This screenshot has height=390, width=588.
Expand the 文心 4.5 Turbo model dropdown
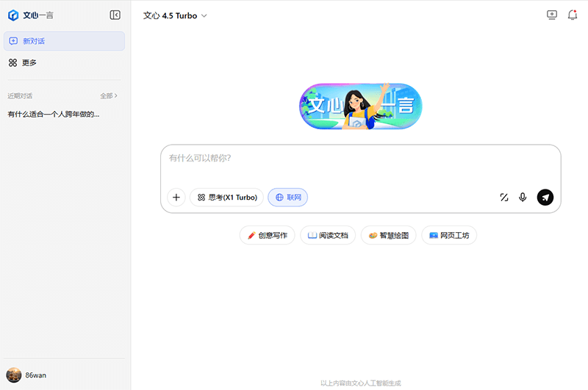[175, 15]
